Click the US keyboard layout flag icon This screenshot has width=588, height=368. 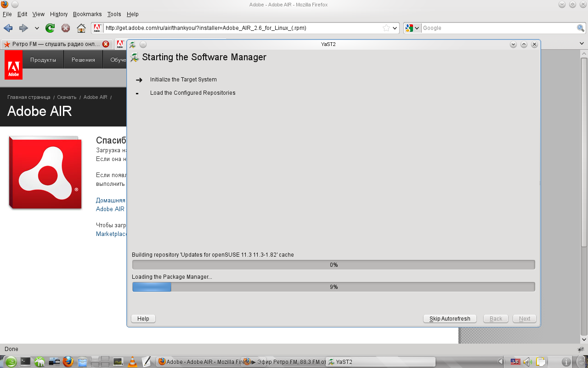[x=515, y=362]
